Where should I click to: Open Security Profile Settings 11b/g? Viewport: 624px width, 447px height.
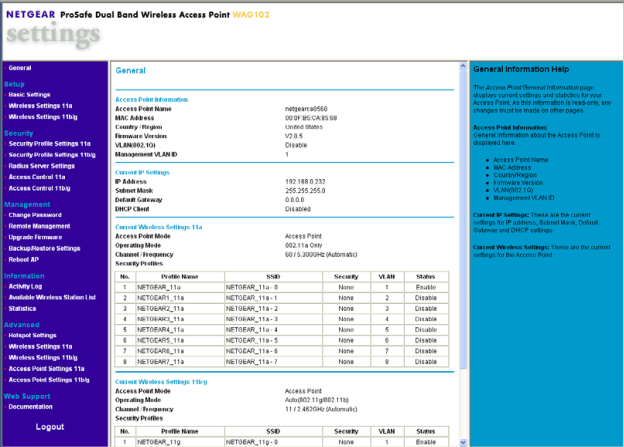coord(52,155)
